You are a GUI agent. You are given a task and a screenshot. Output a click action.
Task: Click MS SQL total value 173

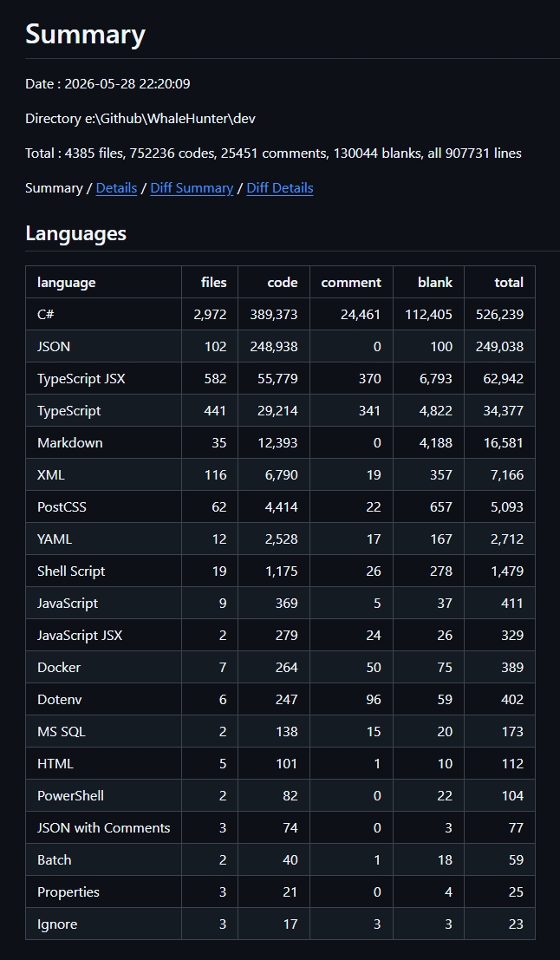pyautogui.click(x=512, y=732)
